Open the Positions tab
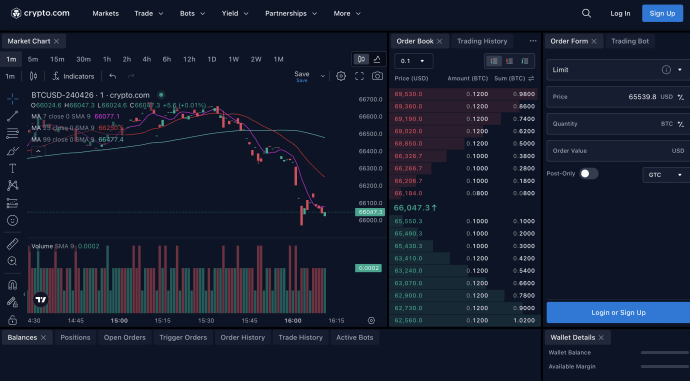Screen dimensions: 690x381 [75, 337]
